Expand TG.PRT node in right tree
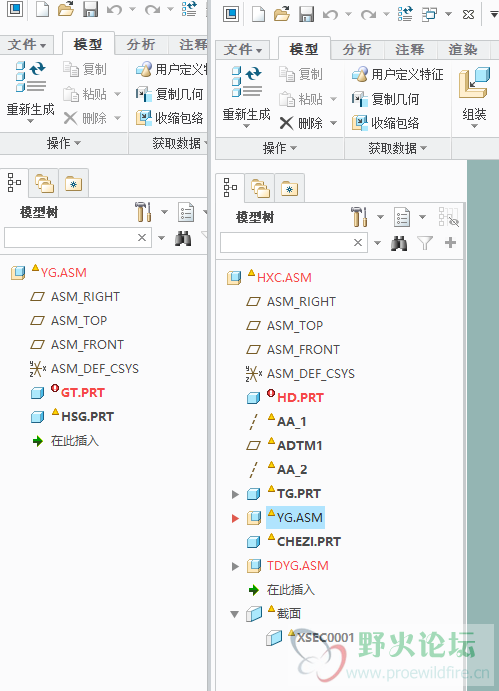 (x=235, y=494)
